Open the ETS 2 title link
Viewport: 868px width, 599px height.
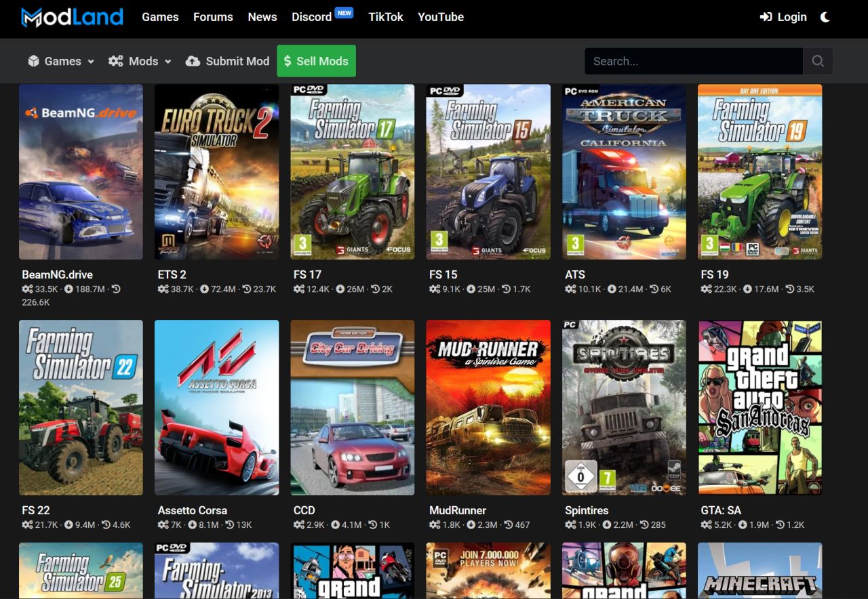[x=172, y=274]
